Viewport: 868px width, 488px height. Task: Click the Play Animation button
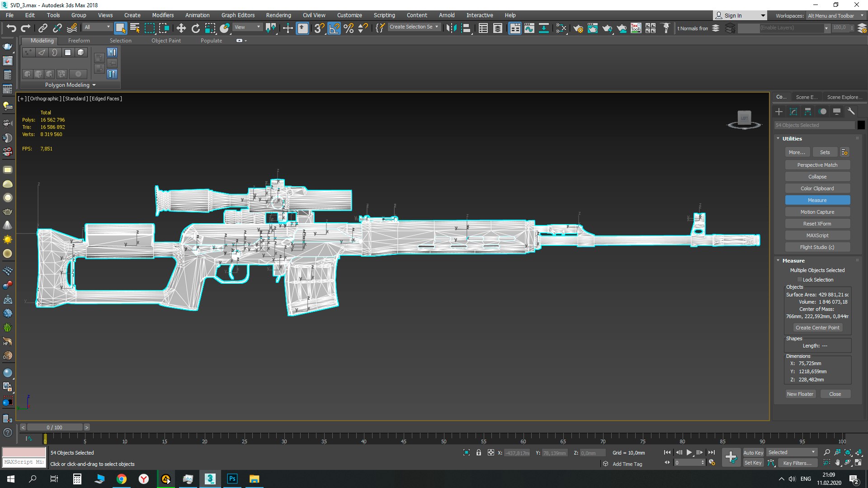(x=689, y=452)
